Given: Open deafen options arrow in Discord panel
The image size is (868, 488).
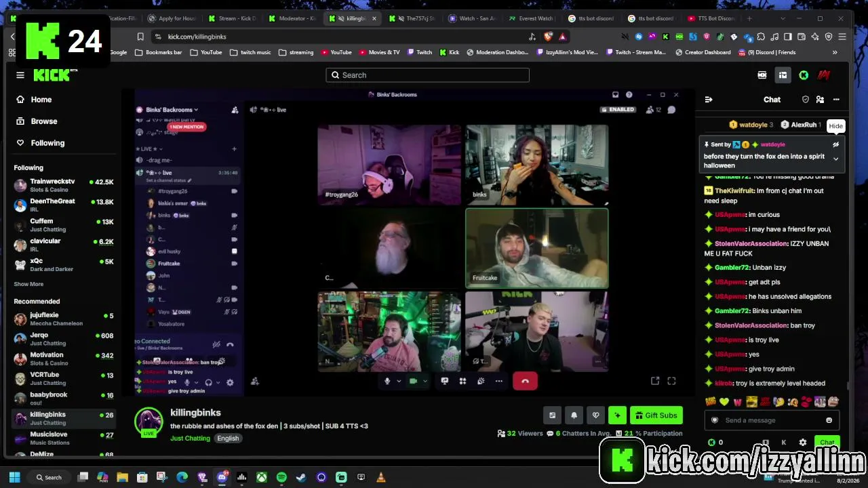Looking at the screenshot, I should tap(218, 382).
